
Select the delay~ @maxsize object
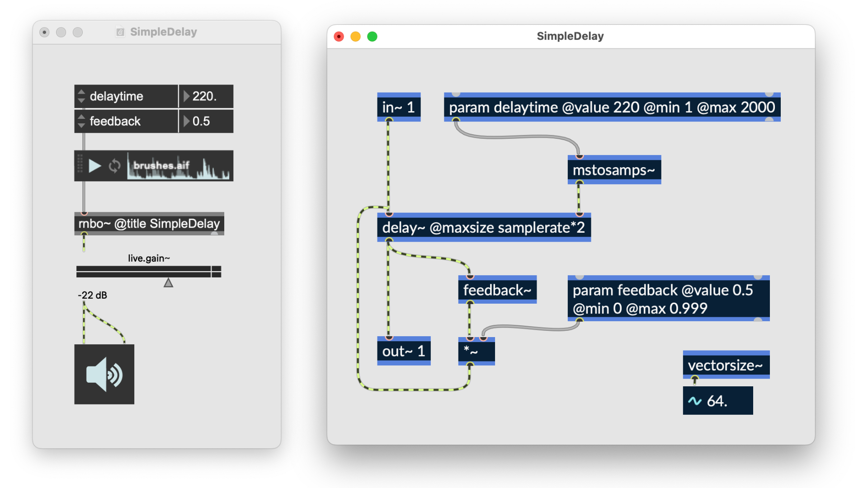tap(483, 227)
